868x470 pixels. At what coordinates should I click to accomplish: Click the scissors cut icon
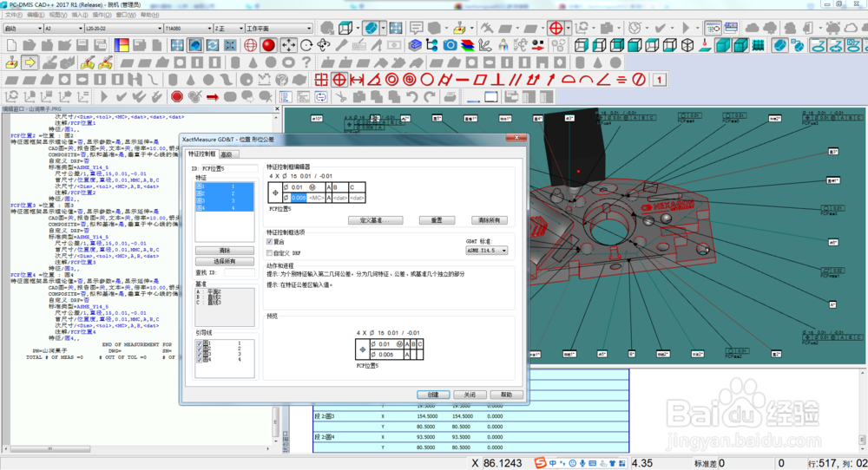click(x=341, y=97)
